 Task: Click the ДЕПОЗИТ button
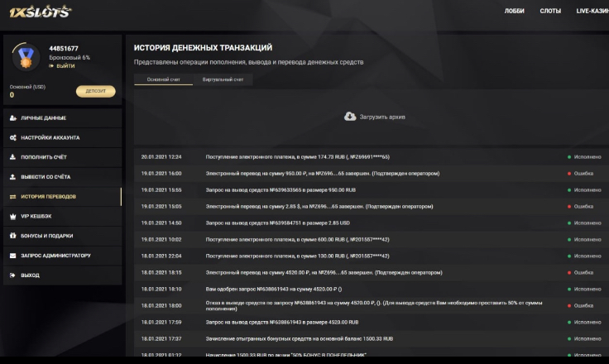(95, 91)
